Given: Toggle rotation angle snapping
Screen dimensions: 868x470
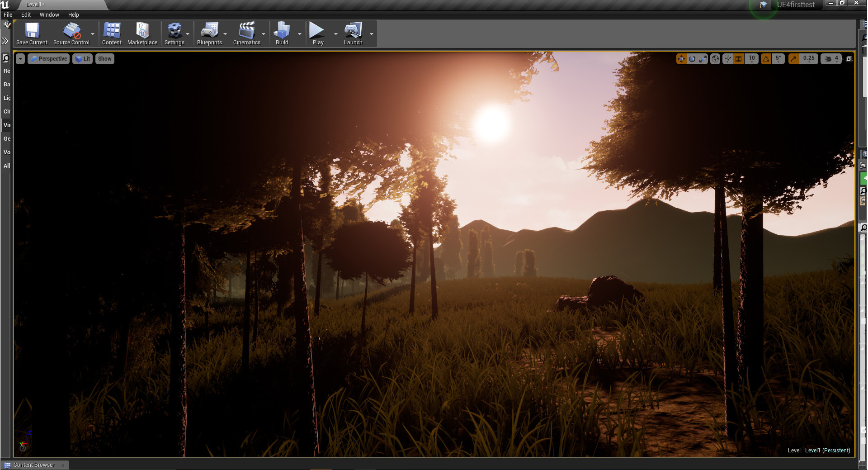Looking at the screenshot, I should click(766, 59).
